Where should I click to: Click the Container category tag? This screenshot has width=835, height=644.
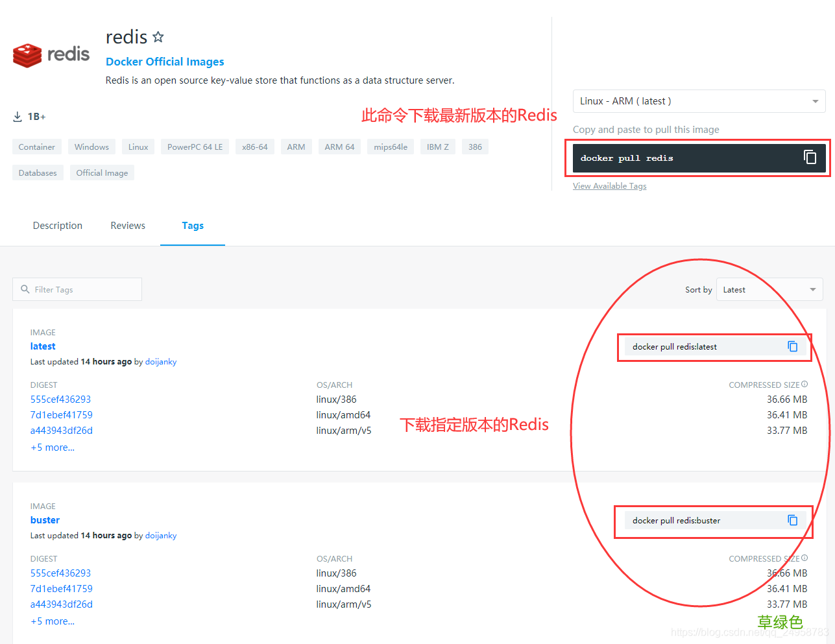pyautogui.click(x=37, y=147)
